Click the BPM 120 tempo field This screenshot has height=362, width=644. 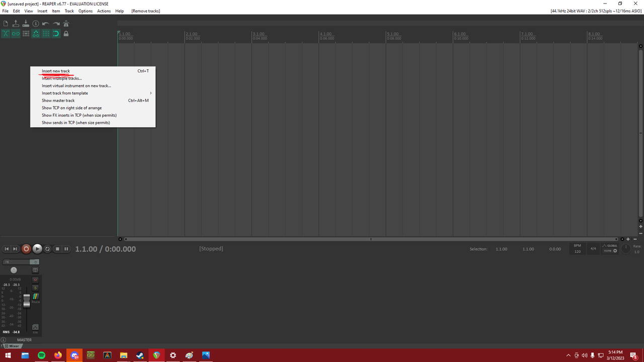(578, 249)
